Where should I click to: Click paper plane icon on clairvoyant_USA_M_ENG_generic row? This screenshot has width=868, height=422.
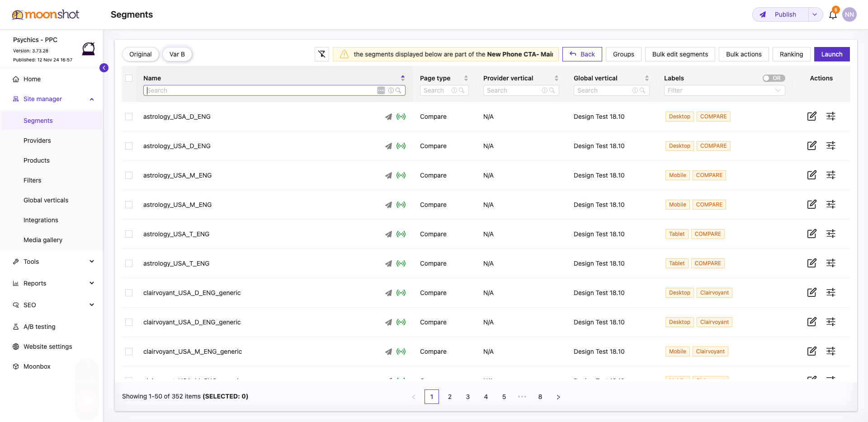(x=388, y=352)
